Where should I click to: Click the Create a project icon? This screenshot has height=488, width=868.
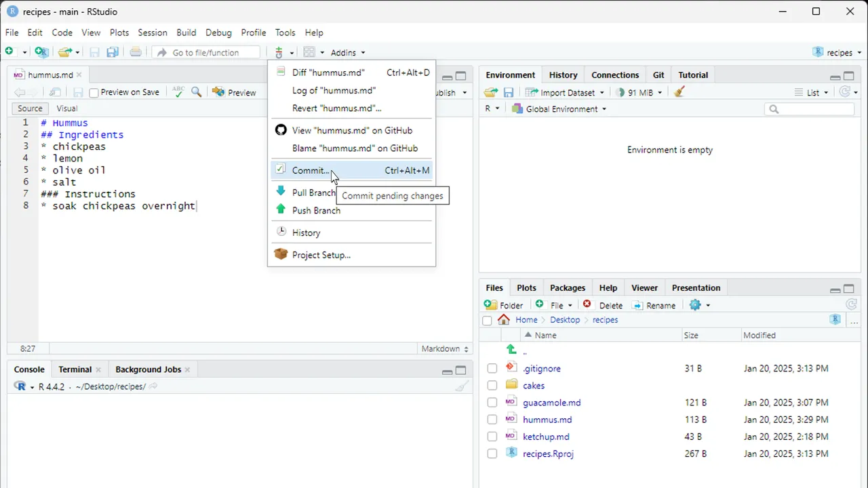[x=41, y=52]
